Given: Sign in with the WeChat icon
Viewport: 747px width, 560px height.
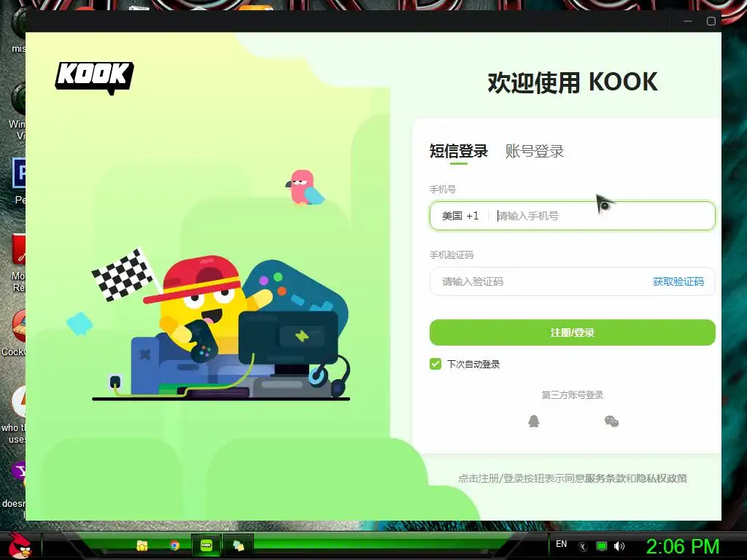Looking at the screenshot, I should pos(611,421).
